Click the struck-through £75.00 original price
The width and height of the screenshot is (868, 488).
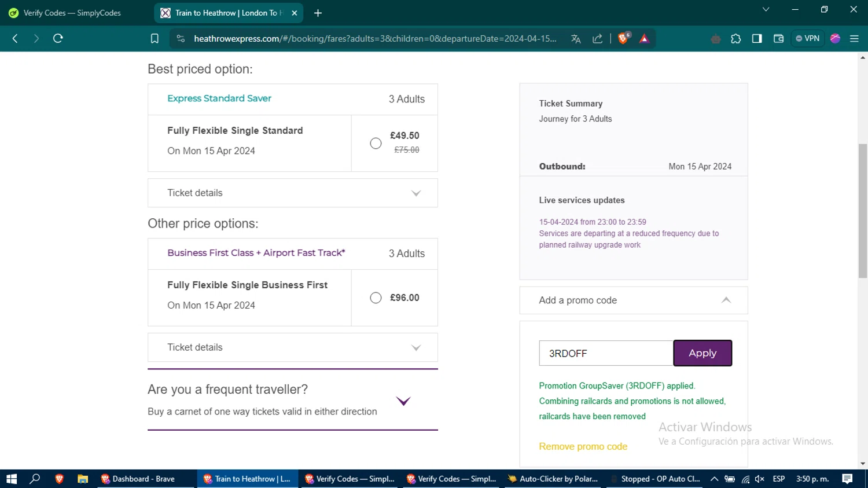click(x=407, y=150)
